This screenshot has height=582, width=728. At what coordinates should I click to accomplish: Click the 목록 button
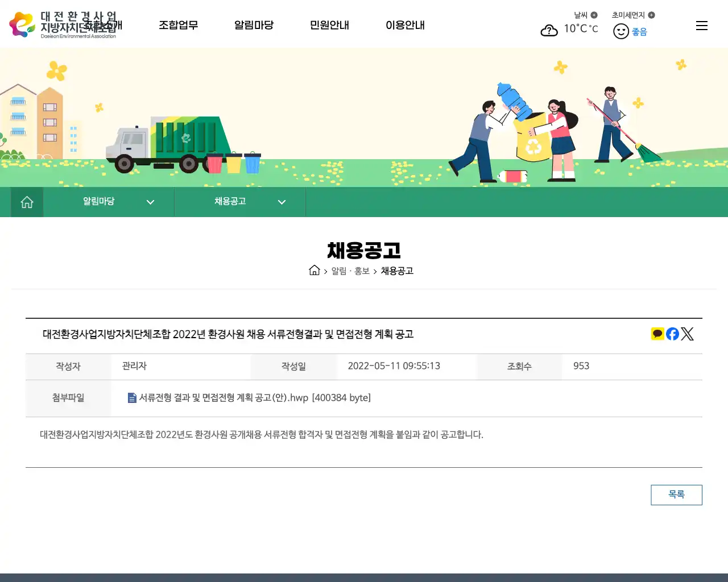676,494
